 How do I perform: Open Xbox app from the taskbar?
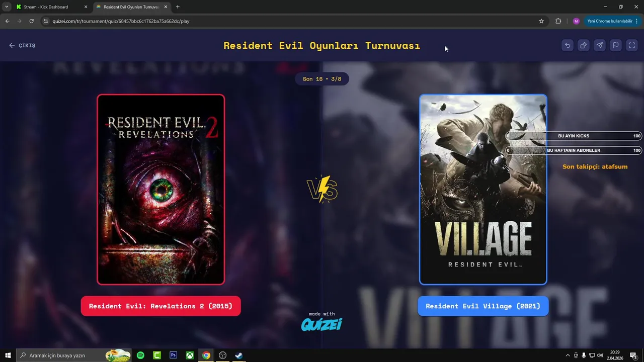(x=190, y=355)
